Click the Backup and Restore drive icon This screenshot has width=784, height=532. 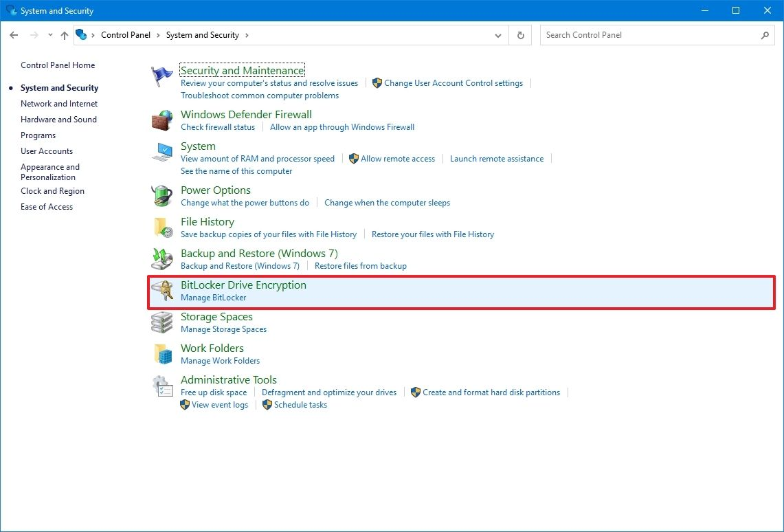click(161, 259)
